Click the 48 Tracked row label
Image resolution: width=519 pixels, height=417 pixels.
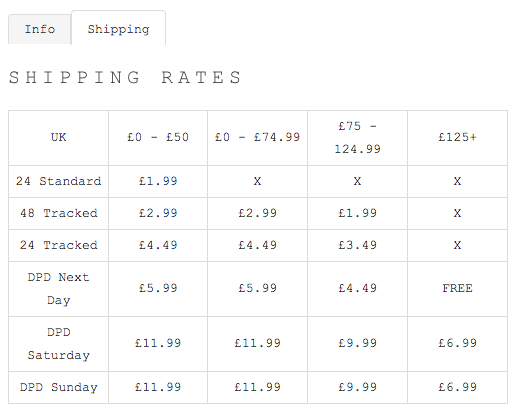[58, 213]
